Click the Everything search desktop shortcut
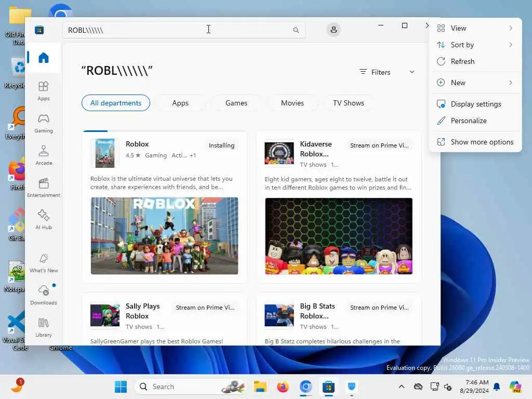Viewport: 532px width, 399px height. click(16, 123)
